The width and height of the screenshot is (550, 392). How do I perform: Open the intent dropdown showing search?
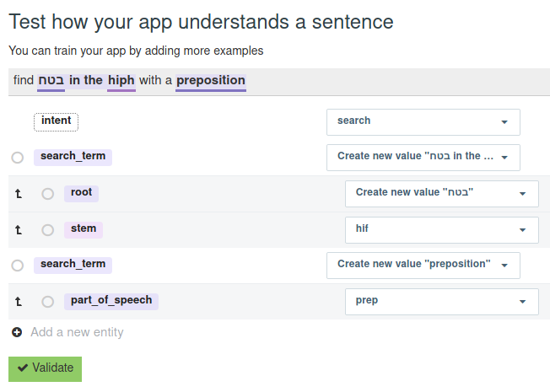click(423, 121)
